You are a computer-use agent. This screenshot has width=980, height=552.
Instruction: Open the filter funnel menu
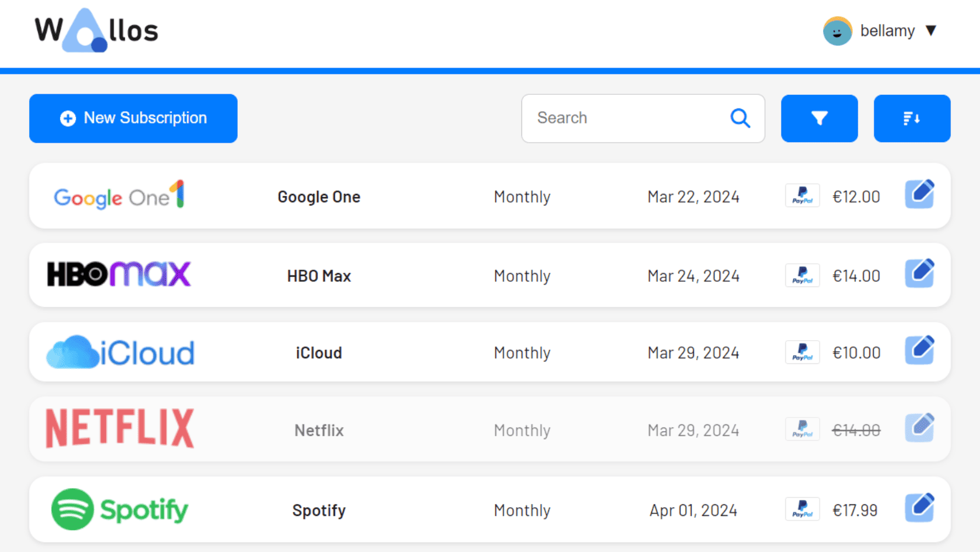coord(819,118)
